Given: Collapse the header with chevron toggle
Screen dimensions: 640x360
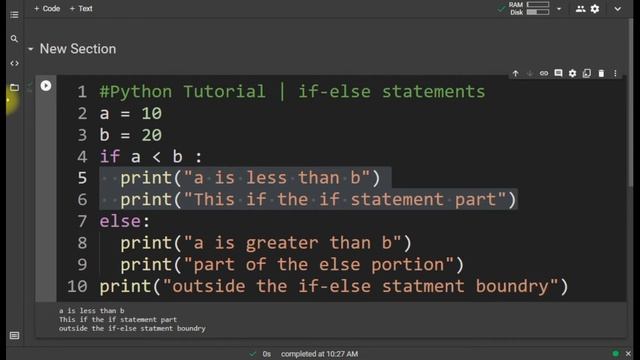Looking at the screenshot, I should coord(618,9).
